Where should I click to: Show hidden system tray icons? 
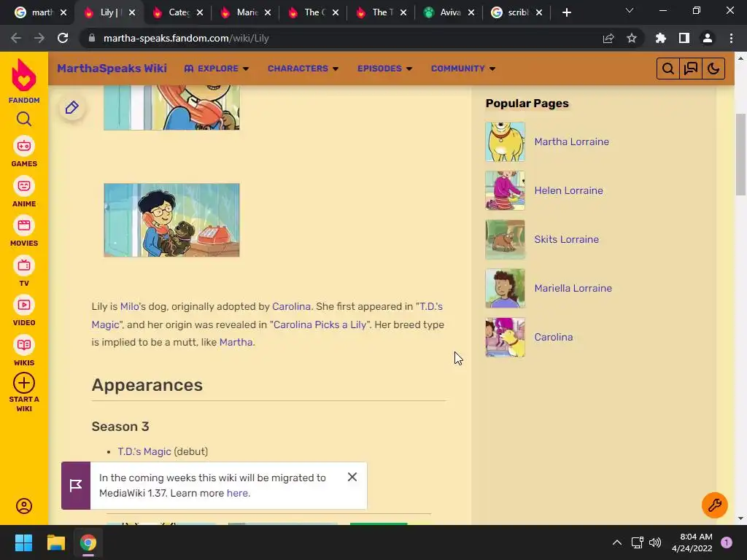617,542
